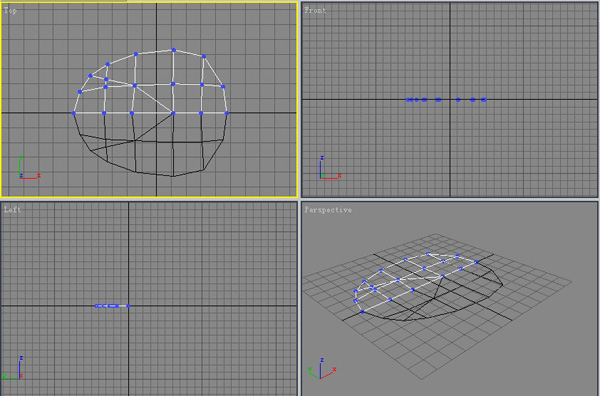Viewport: 600px width, 396px height.
Task: Select rightmost vertex on horizontal axis in Top view
Action: [227, 113]
